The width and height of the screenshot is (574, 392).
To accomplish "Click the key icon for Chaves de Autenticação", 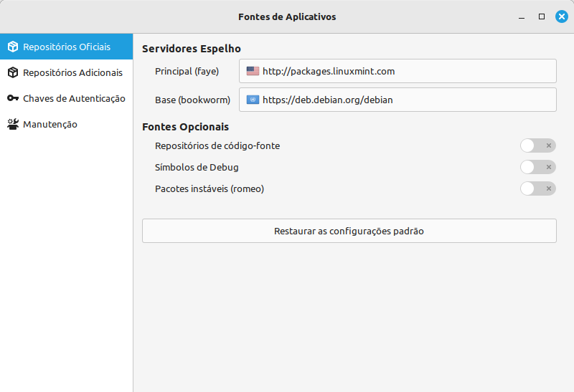I will pos(13,98).
